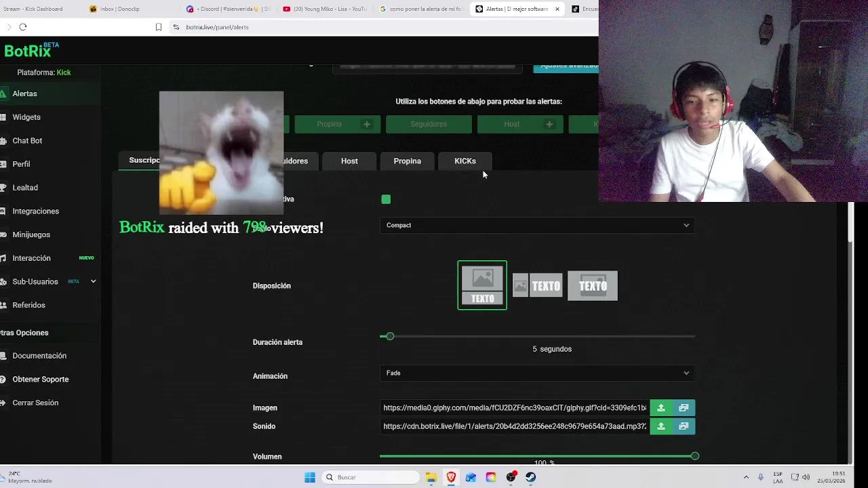Switch to the Google search browser tab
Image resolution: width=868 pixels, height=488 pixels.
(x=422, y=9)
